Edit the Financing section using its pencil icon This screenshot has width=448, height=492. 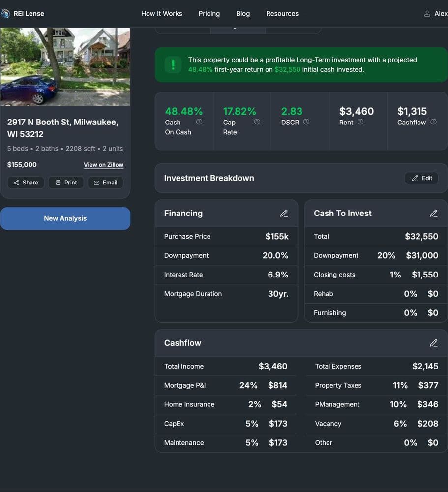point(284,214)
